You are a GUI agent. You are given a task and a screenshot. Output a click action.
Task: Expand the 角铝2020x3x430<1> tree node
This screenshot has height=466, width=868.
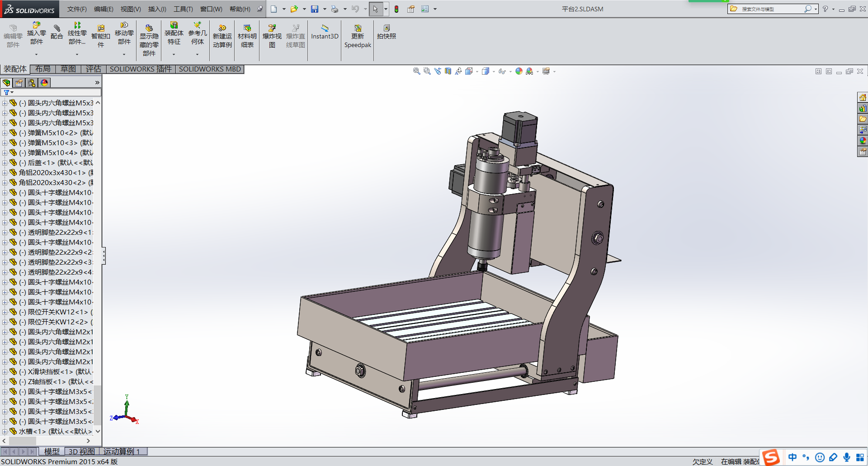[5, 173]
